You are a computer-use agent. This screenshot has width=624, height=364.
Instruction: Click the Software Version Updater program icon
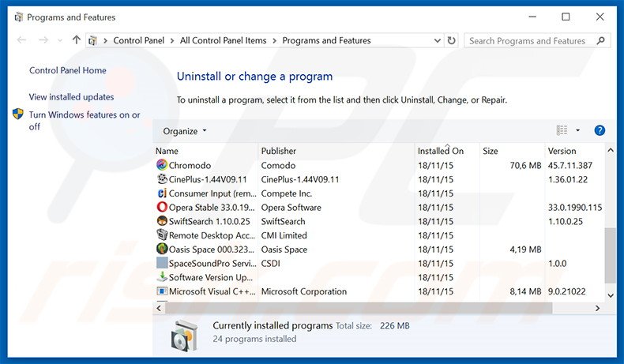[162, 277]
